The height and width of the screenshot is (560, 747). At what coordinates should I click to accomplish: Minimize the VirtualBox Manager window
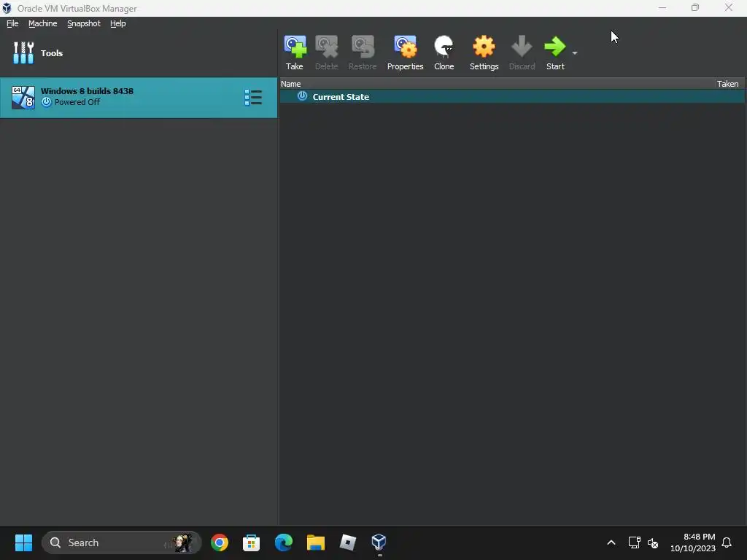point(662,8)
